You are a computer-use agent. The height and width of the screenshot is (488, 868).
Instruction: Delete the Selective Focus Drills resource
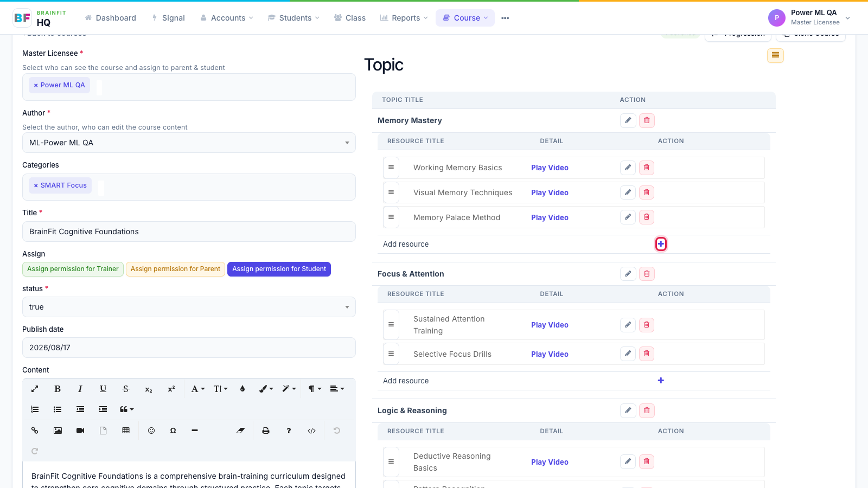pos(647,354)
